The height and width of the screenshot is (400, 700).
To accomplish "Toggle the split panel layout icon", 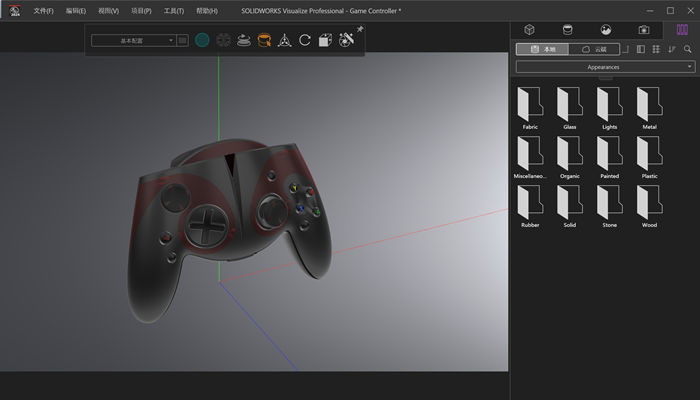I will pos(641,49).
